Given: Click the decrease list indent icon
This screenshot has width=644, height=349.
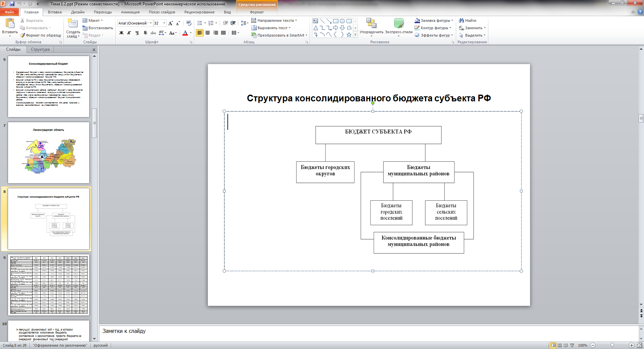Looking at the screenshot, I should tap(225, 23).
